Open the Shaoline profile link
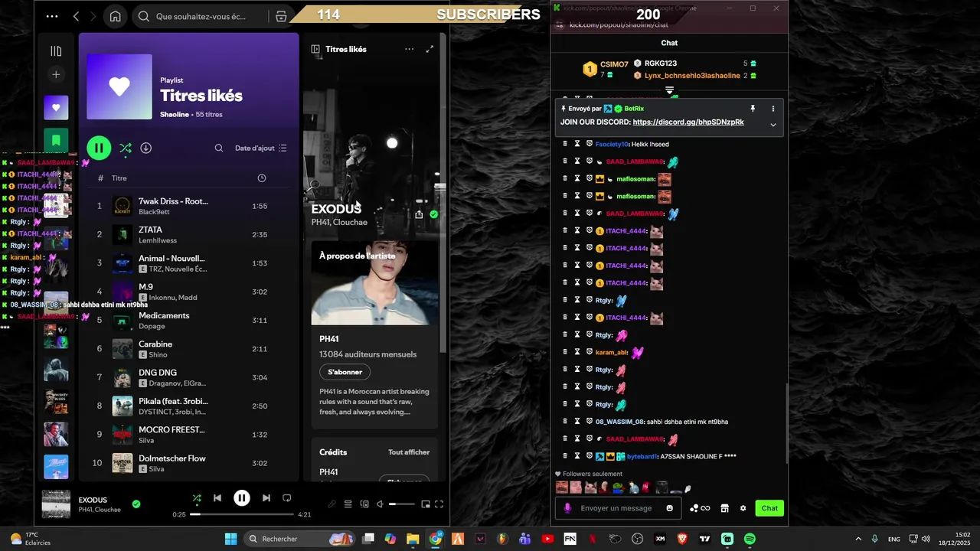The image size is (980, 551). click(175, 114)
